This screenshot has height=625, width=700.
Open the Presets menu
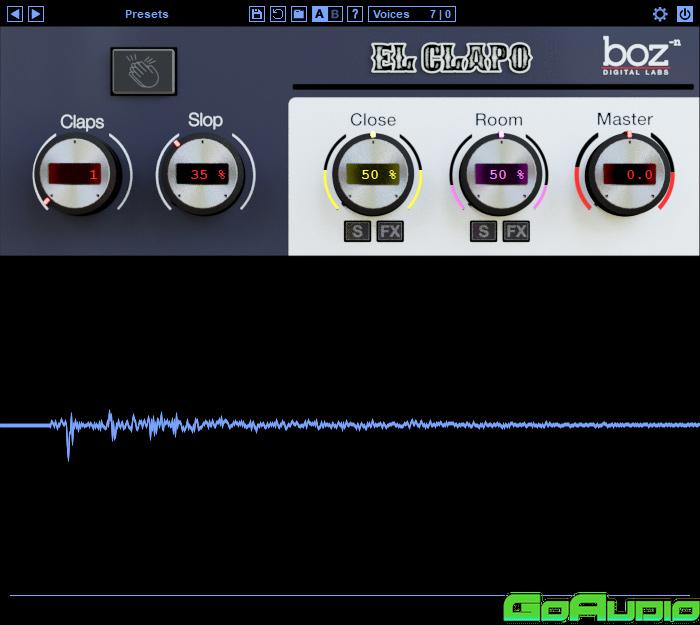pos(146,14)
